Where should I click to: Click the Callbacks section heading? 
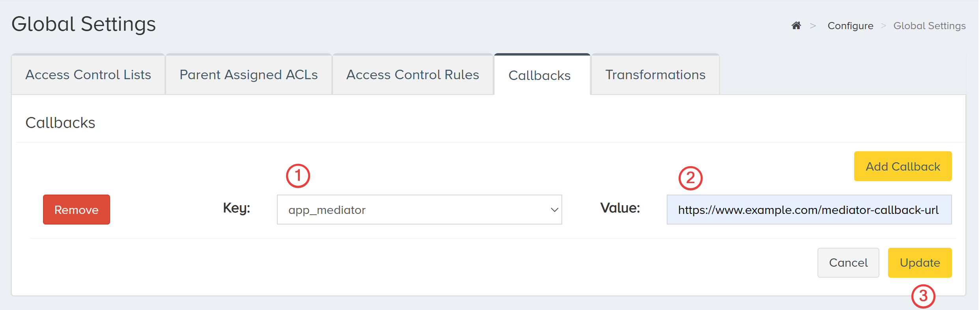[60, 122]
